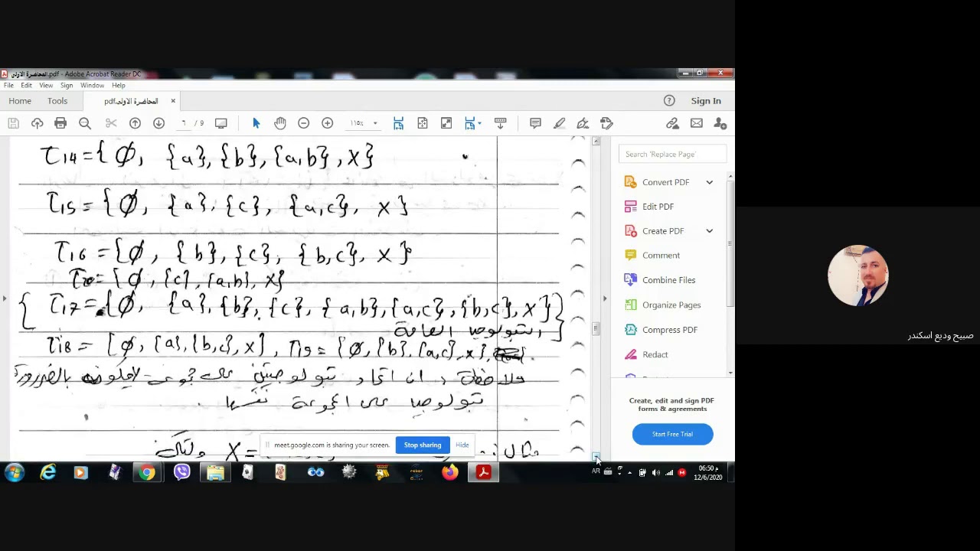This screenshot has width=980, height=551.
Task: Open Viber from the taskbar
Action: click(x=181, y=473)
